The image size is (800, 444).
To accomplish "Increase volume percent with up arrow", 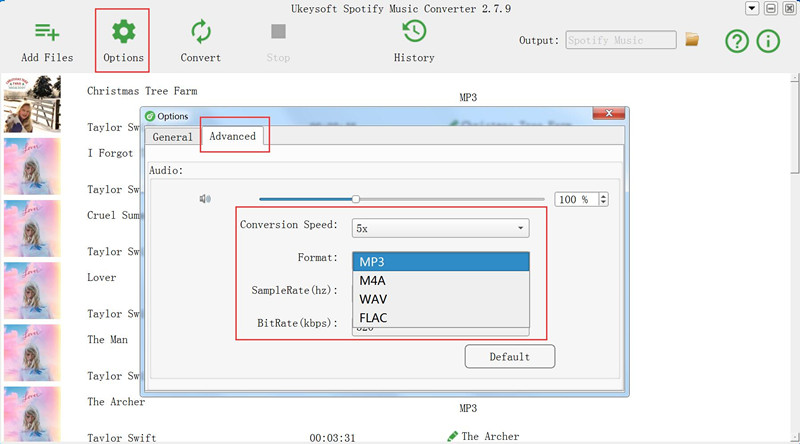I will pyautogui.click(x=604, y=196).
